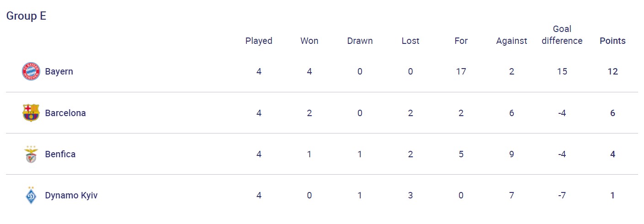Click the Lost column header
The image size is (644, 224).
[410, 41]
